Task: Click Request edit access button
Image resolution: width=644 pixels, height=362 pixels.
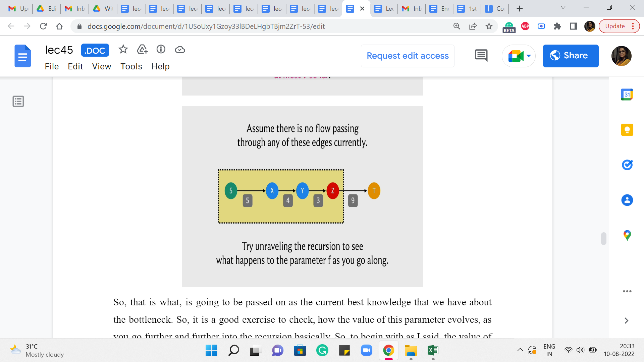Action: 408,56
